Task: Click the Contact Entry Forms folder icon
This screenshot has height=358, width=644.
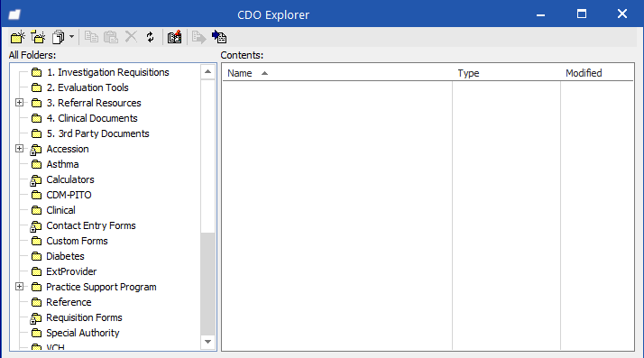Action: (36, 226)
